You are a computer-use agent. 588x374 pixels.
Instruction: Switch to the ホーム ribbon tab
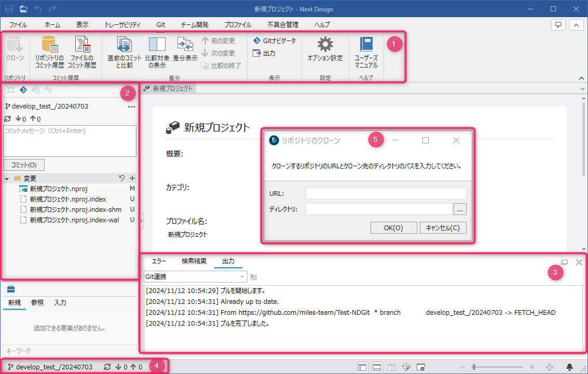coord(52,25)
